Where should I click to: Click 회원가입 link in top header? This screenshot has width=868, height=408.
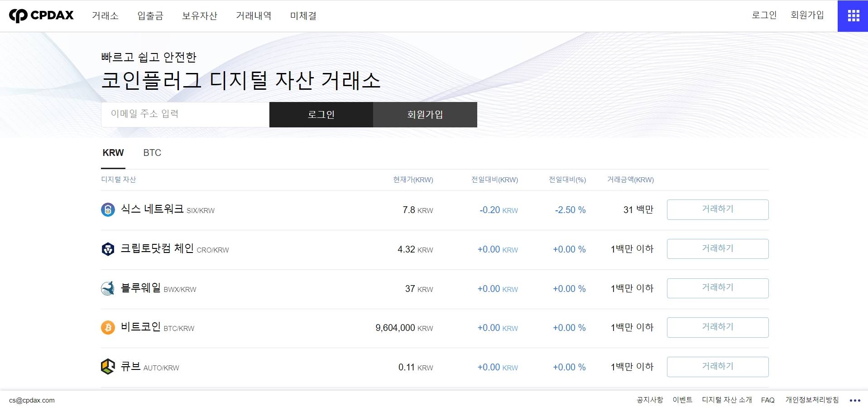coord(807,15)
